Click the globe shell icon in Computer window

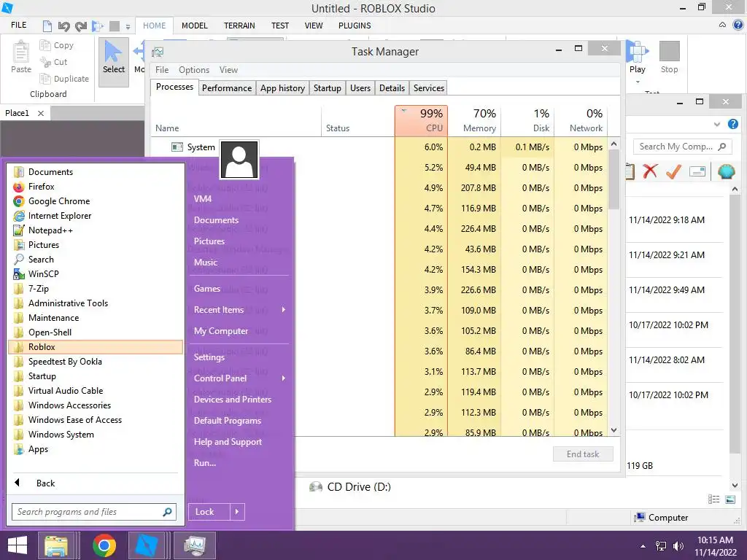coord(726,171)
